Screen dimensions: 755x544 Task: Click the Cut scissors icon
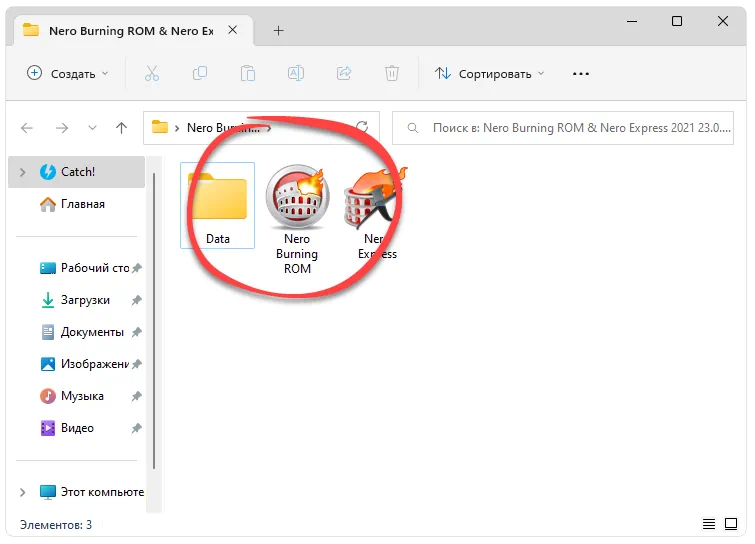click(152, 74)
